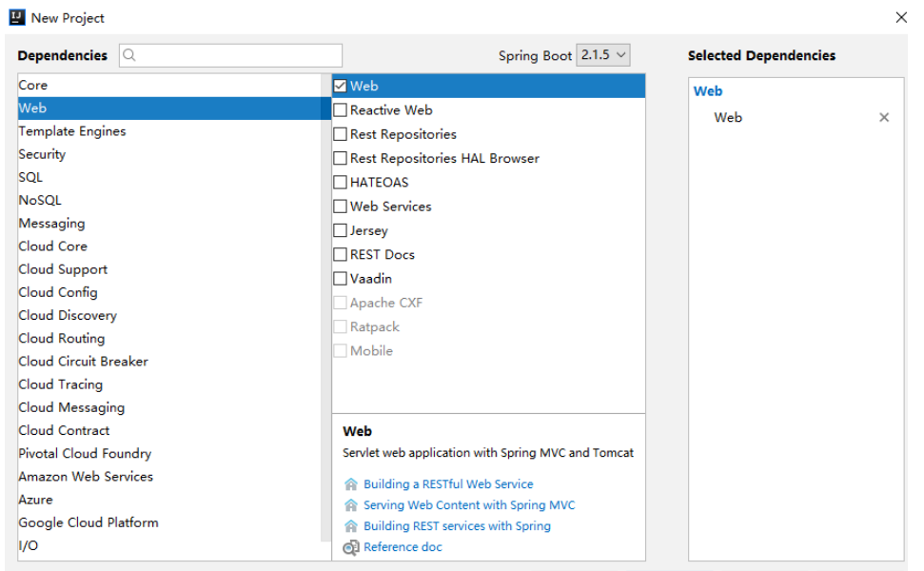Screen dimensions: 924x571
Task: Click the categories list vertical scrollbar
Action: pos(325,307)
